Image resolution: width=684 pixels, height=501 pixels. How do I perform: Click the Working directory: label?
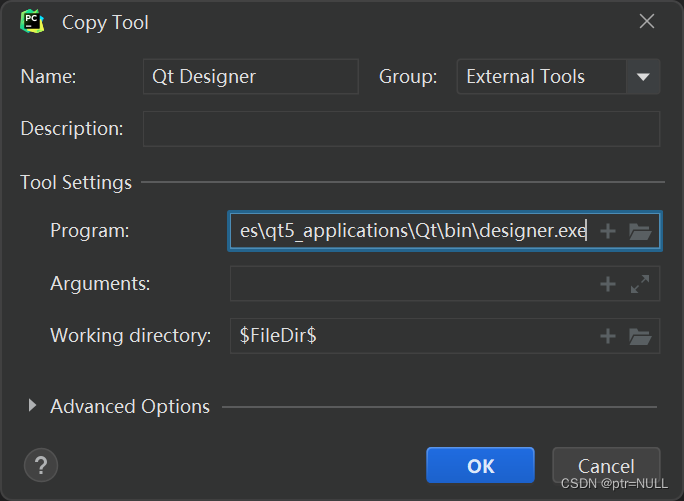tap(131, 336)
